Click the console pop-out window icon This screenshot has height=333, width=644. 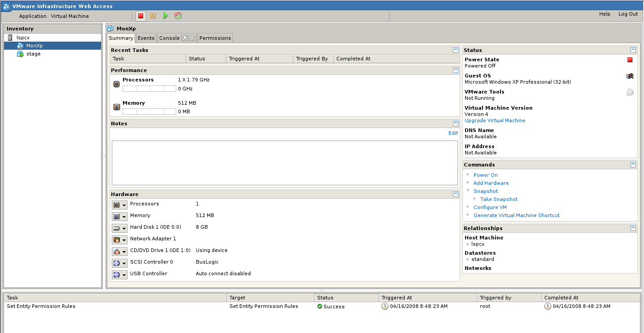click(184, 38)
